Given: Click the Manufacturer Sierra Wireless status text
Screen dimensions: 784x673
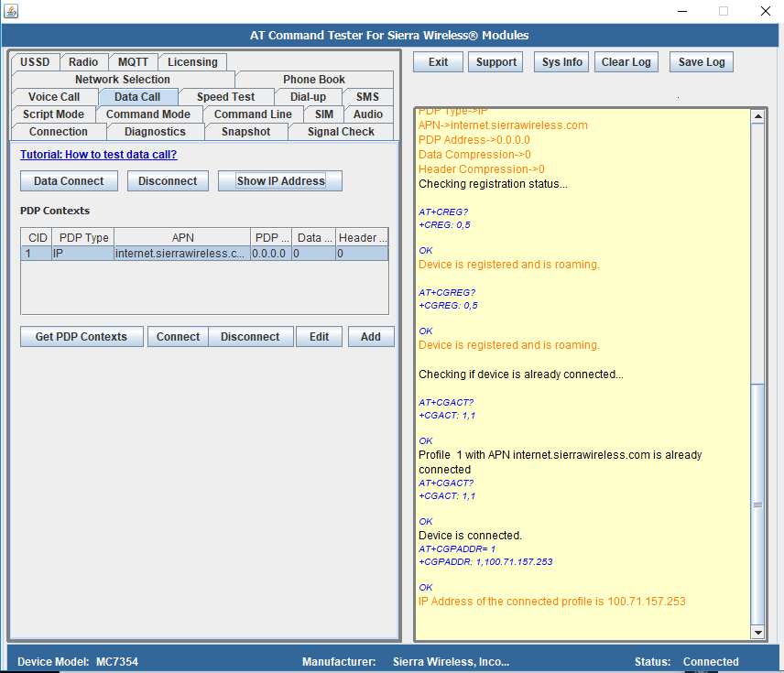Looking at the screenshot, I should pos(406,661).
